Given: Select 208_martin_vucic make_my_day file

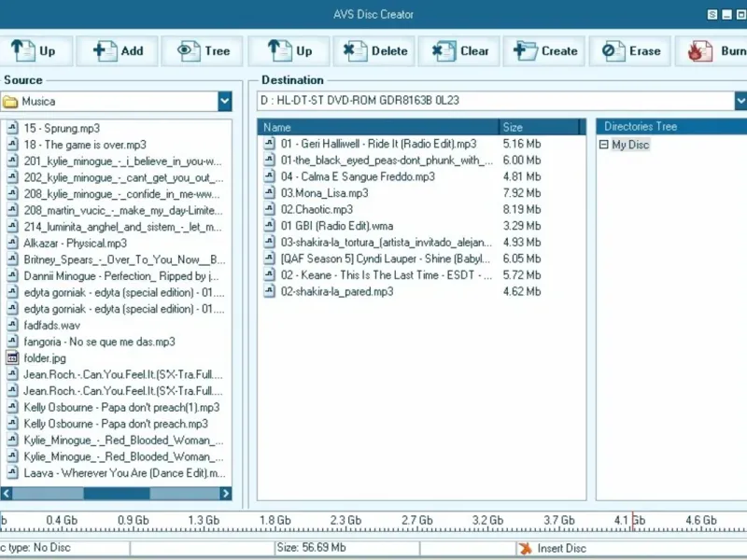Looking at the screenshot, I should coord(123,210).
